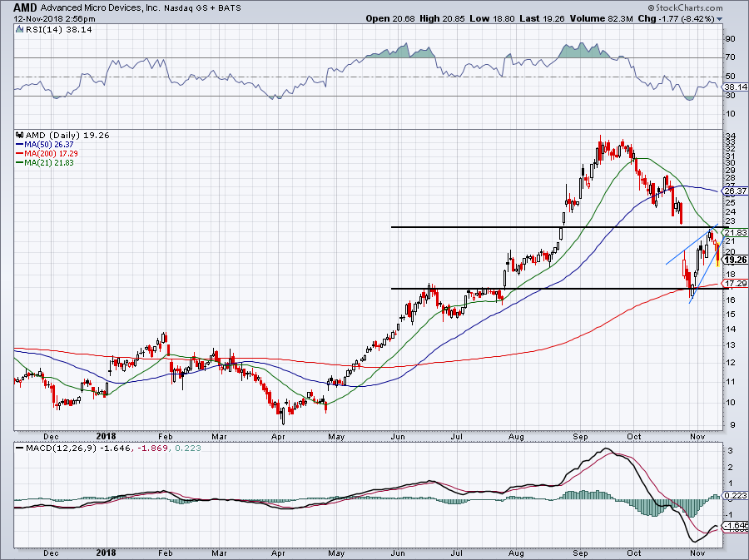Screen dimensions: 749x560
Task: Click the black MACD line swatch in legend
Action: coord(20,448)
